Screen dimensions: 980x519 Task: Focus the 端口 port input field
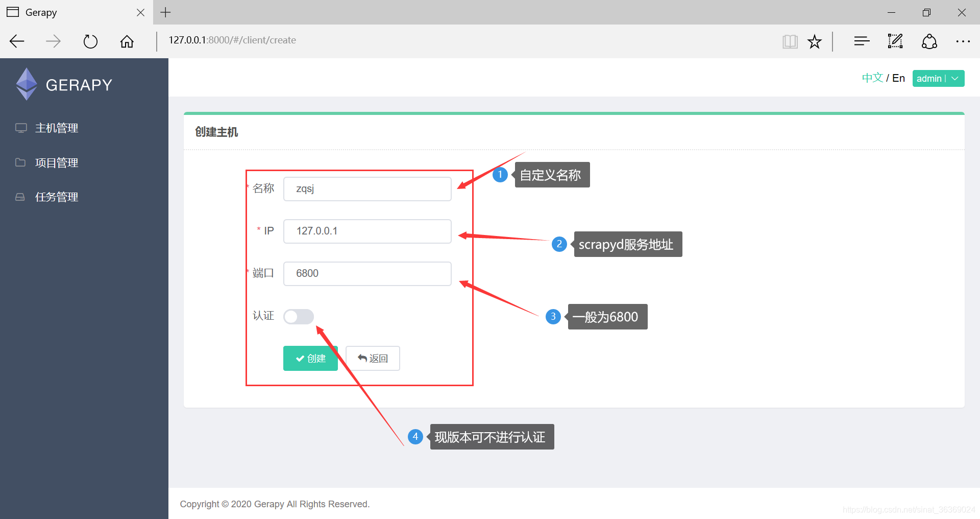click(367, 274)
